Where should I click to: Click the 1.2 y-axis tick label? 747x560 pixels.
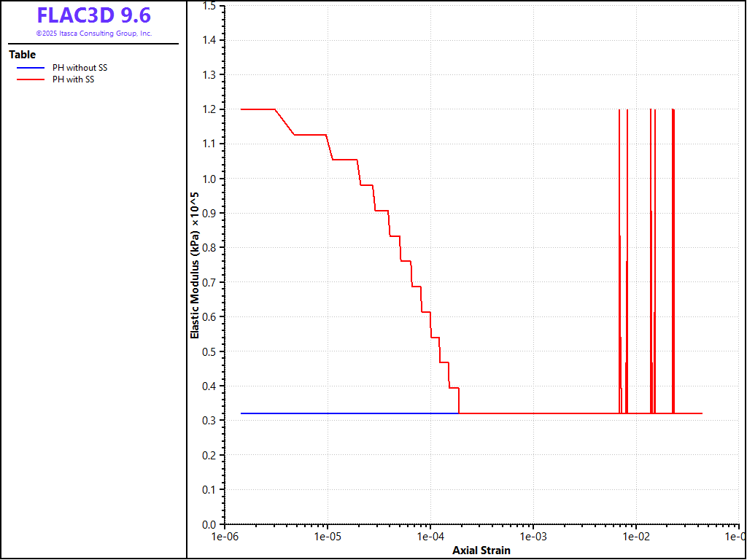point(209,109)
